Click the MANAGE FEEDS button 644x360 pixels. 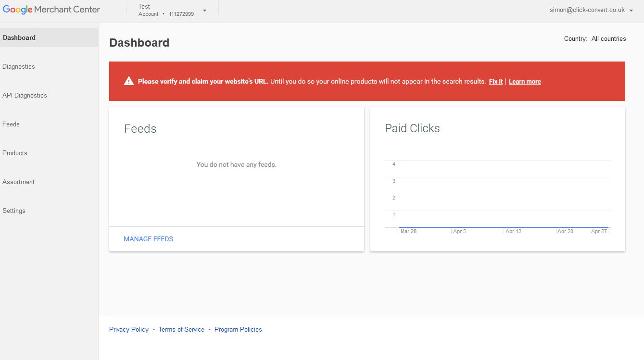point(148,239)
